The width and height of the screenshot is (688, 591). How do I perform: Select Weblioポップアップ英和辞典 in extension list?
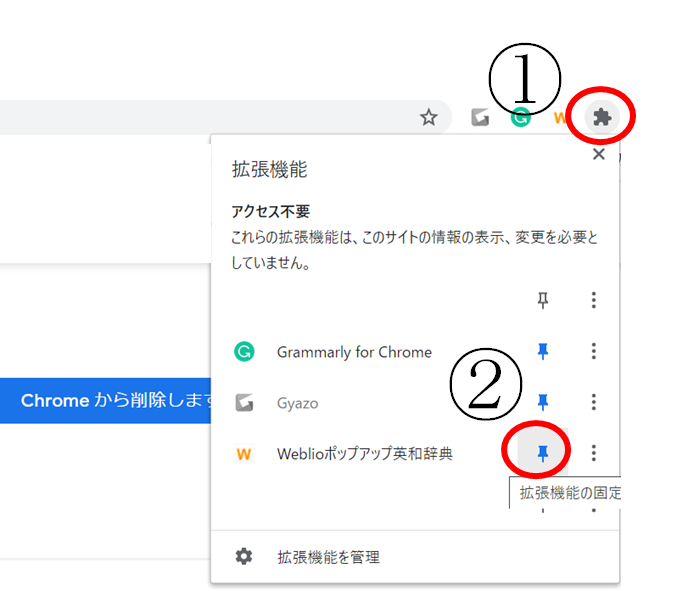(364, 453)
